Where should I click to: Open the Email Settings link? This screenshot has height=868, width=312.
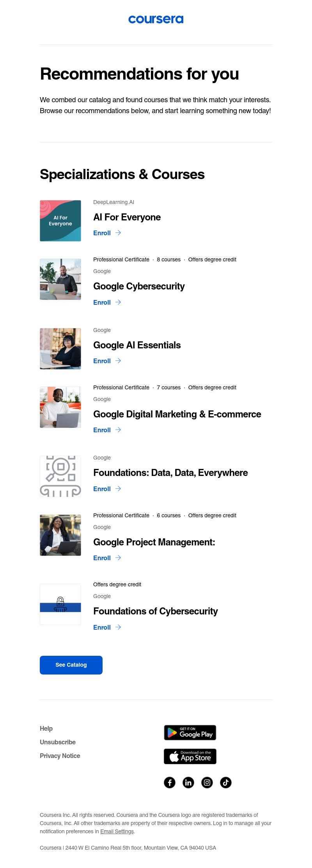117,831
